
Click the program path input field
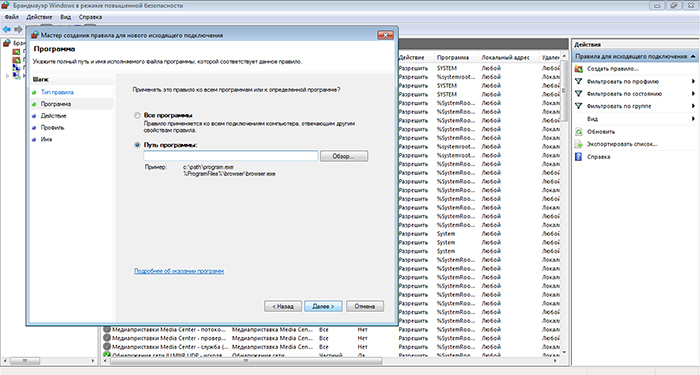pos(231,156)
